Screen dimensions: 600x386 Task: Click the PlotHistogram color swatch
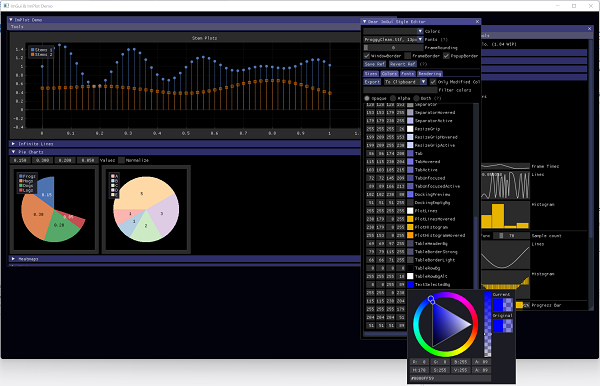(410, 227)
